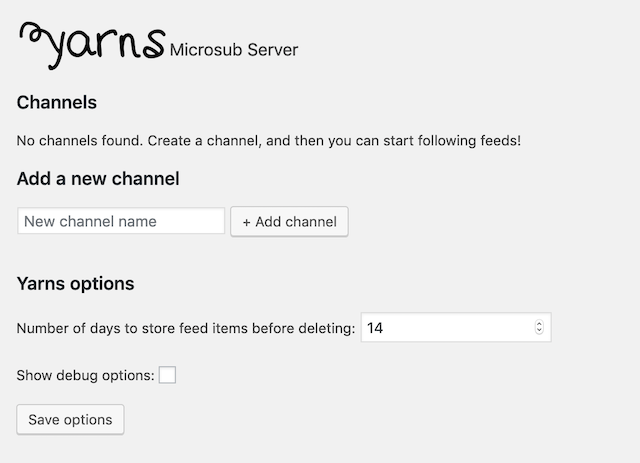Click the plus symbol on Add channel

point(246,223)
